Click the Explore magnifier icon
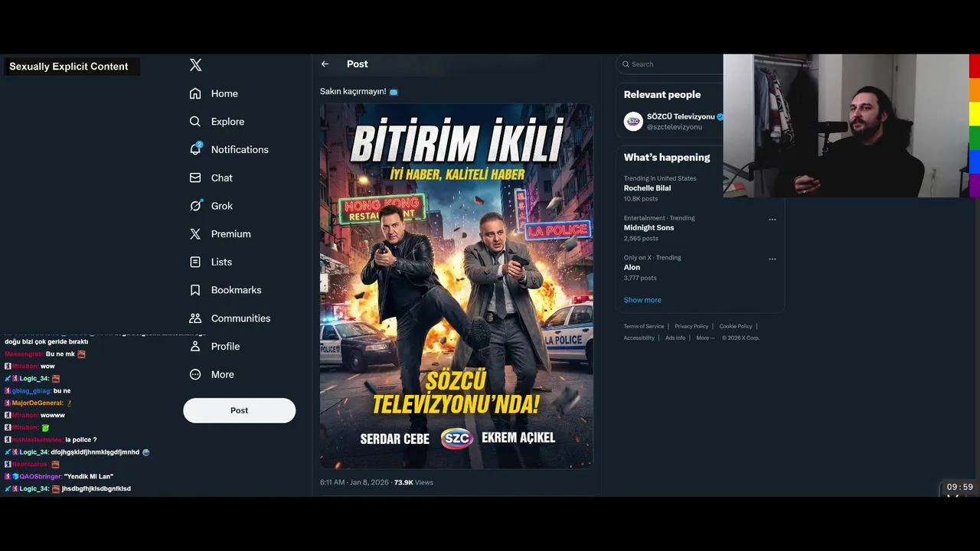Screen dimensions: 980x551 pyautogui.click(x=195, y=122)
